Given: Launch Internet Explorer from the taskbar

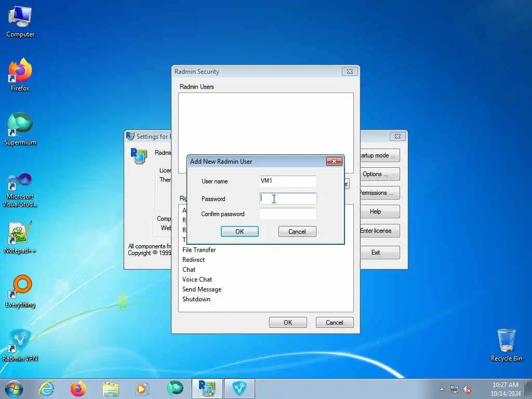Looking at the screenshot, I should click(46, 389).
